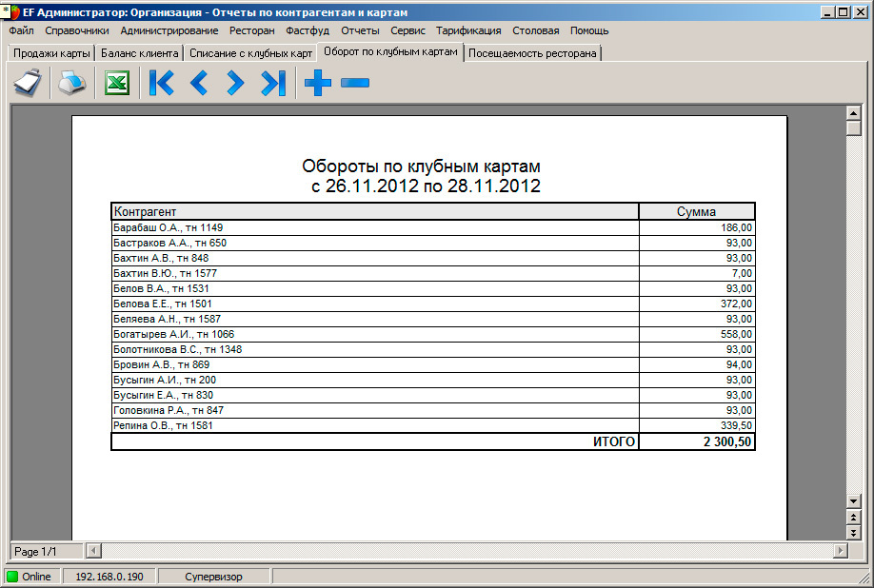874x588 pixels.
Task: Go to the previous report page
Action: pos(199,83)
